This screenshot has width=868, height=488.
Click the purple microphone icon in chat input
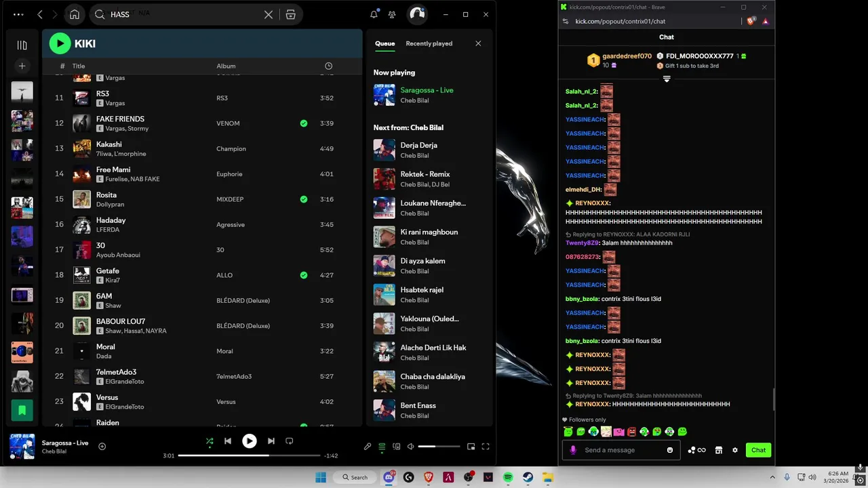tap(573, 450)
